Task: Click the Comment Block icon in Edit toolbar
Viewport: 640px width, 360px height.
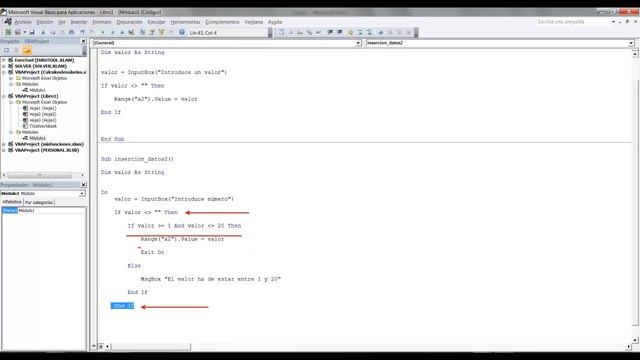Action: [x=360, y=32]
